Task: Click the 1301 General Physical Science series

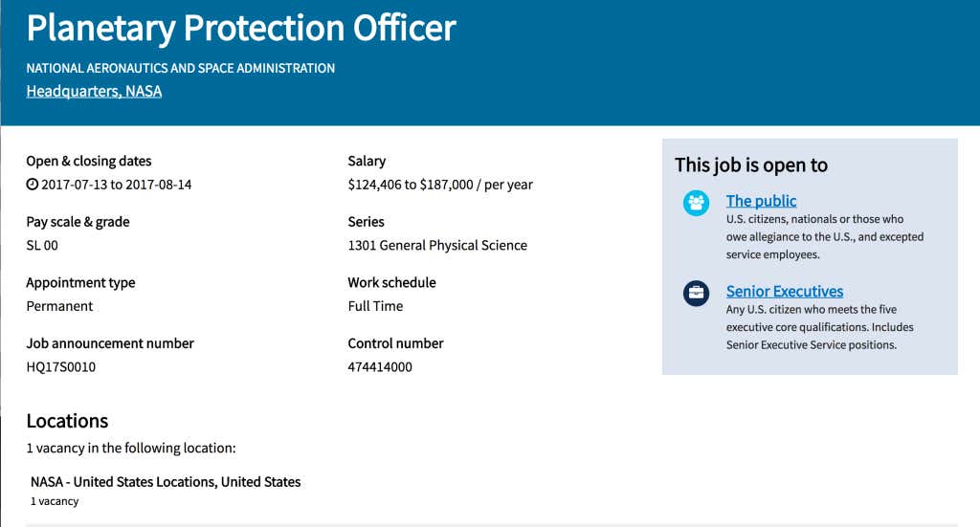Action: [437, 246]
